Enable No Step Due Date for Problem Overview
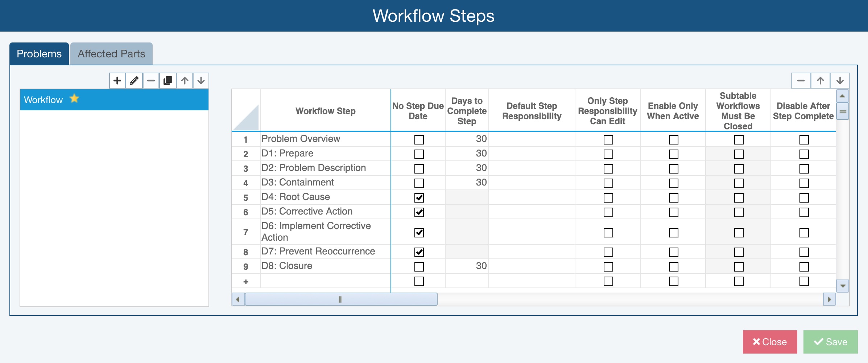Screen dimensions: 868x363 419,140
